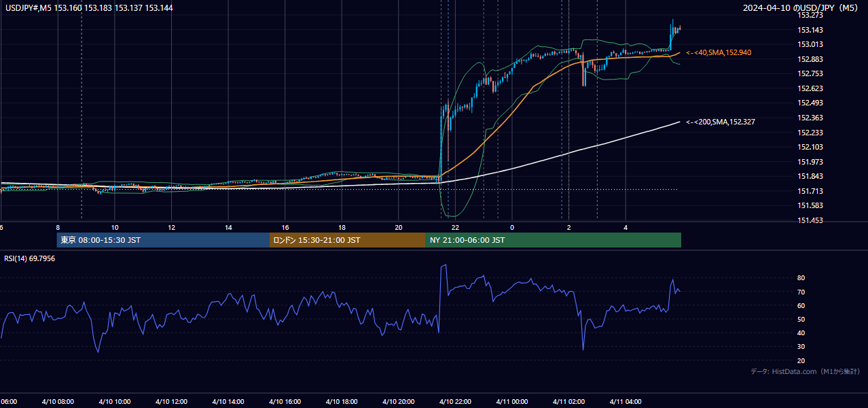Click the '4/10 08:00' bottom time label
This screenshot has height=408, width=868.
58,402
